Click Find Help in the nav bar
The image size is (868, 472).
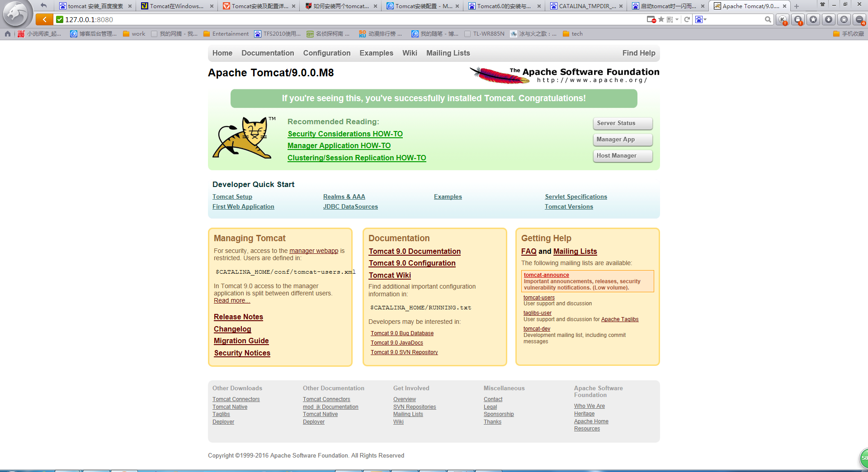[x=638, y=53]
